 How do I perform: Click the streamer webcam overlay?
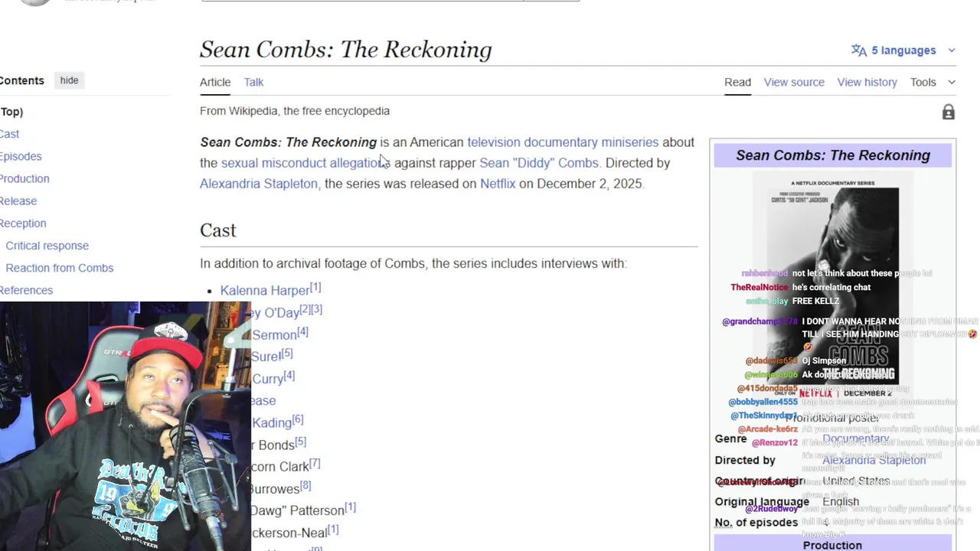[126, 426]
